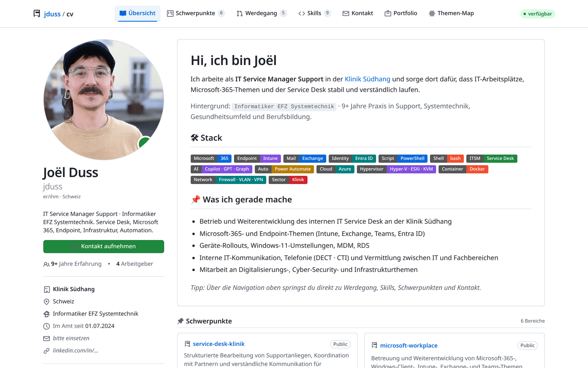
Task: Click the Endpoint Intune badge
Action: [x=257, y=159]
